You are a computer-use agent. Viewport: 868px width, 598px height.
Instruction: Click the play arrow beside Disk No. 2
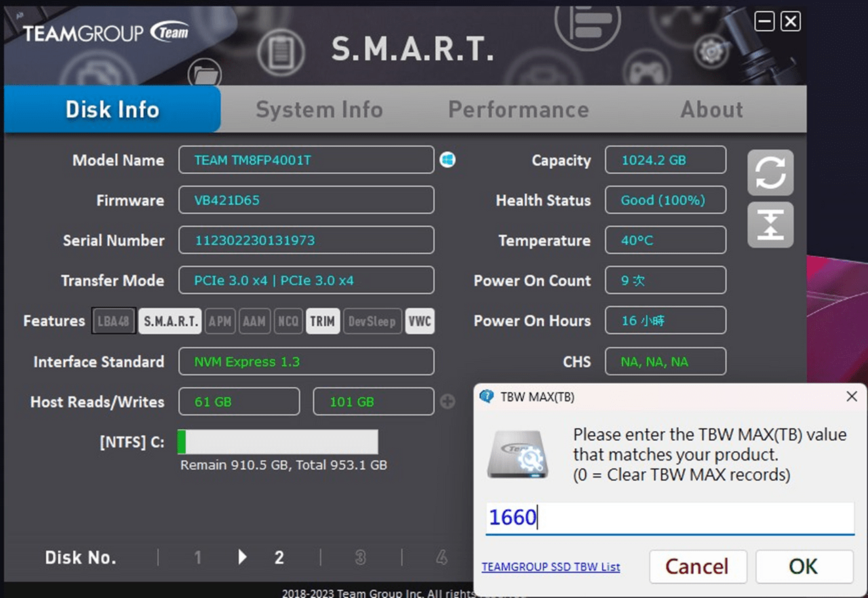(x=243, y=557)
